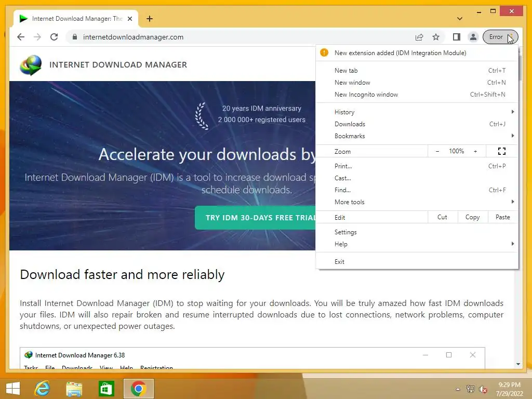The height and width of the screenshot is (399, 532).
Task: Open Downloads from the Chrome menu
Action: pyautogui.click(x=417, y=124)
